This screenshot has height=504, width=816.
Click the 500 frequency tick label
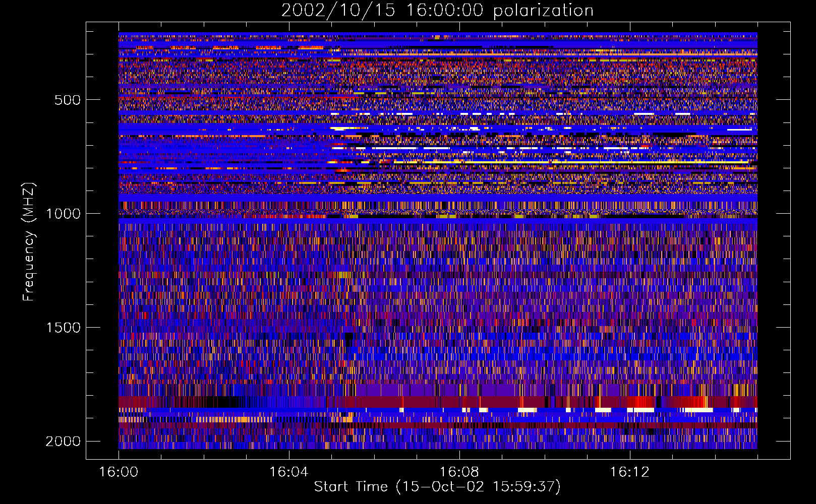tap(68, 100)
